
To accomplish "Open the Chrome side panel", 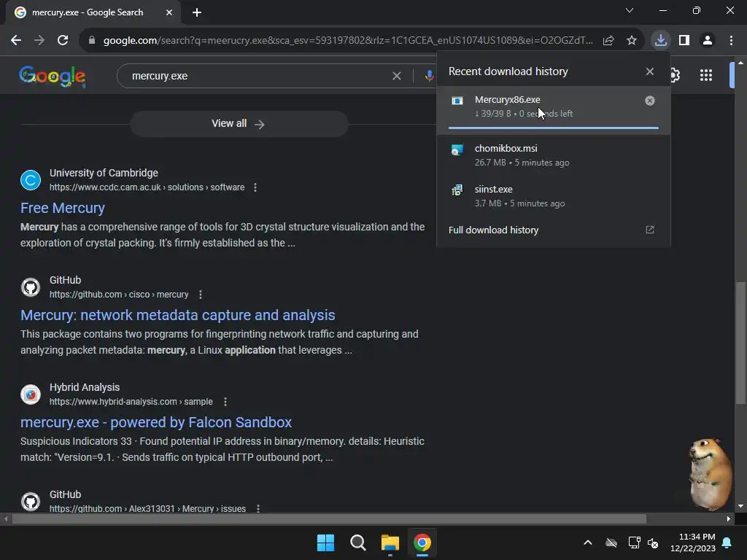I will [x=684, y=41].
